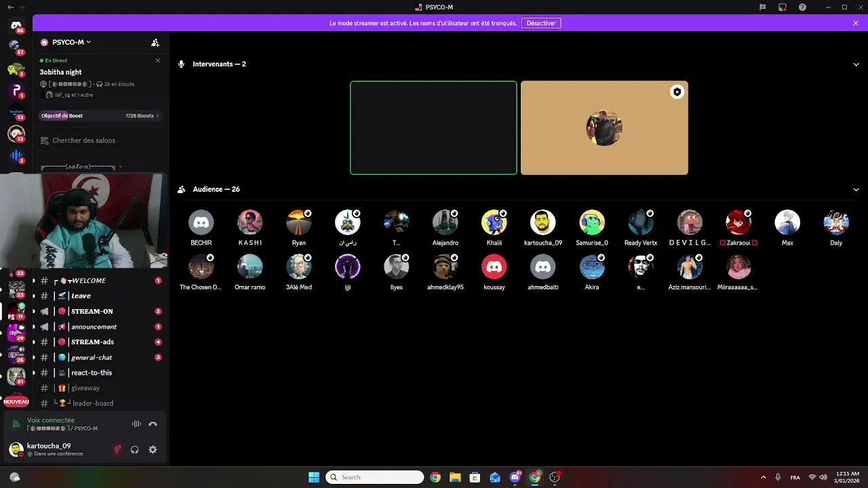
Task: Open the react-to-this channel
Action: pyautogui.click(x=100, y=373)
